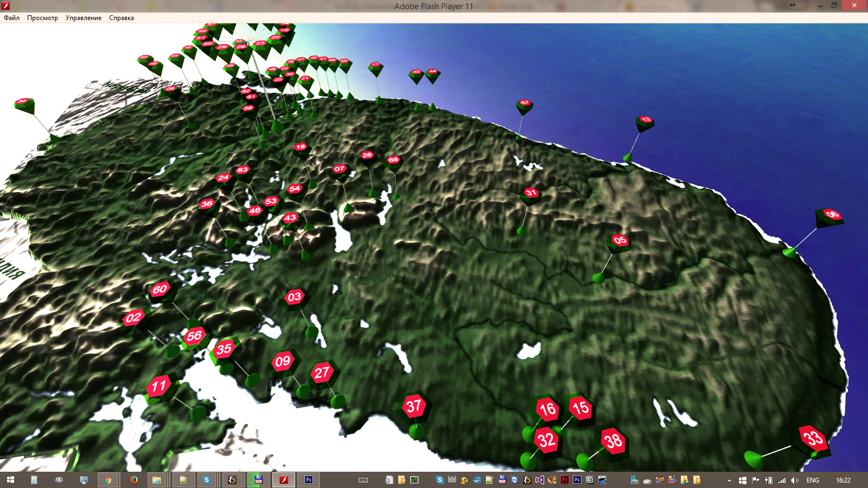
Task: Select the marker labeled 03
Action: [x=295, y=297]
